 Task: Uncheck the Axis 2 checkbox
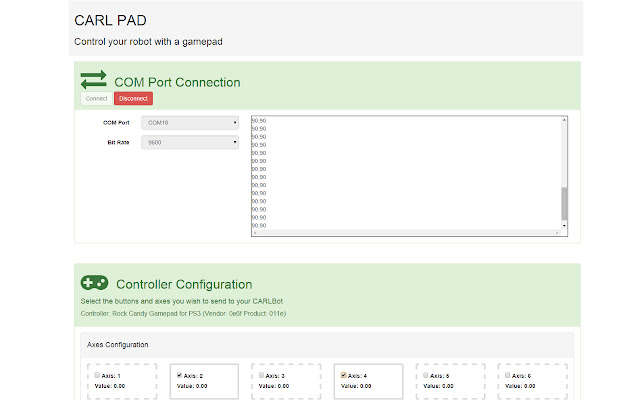point(179,375)
